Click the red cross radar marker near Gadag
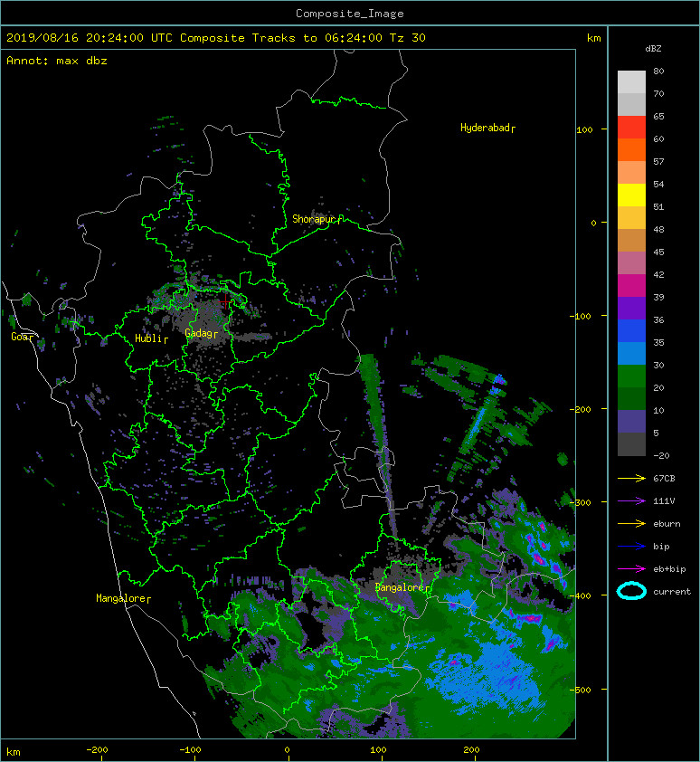Screen dimensions: 700x762 pos(225,301)
